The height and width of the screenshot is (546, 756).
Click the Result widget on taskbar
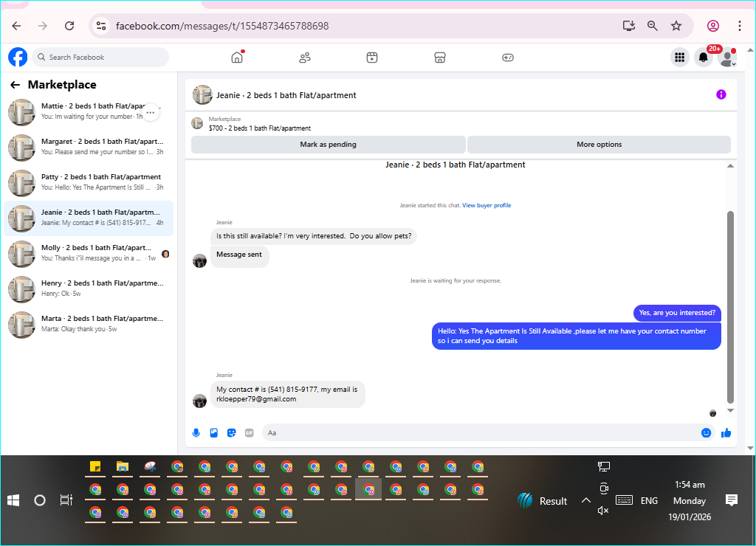[543, 501]
